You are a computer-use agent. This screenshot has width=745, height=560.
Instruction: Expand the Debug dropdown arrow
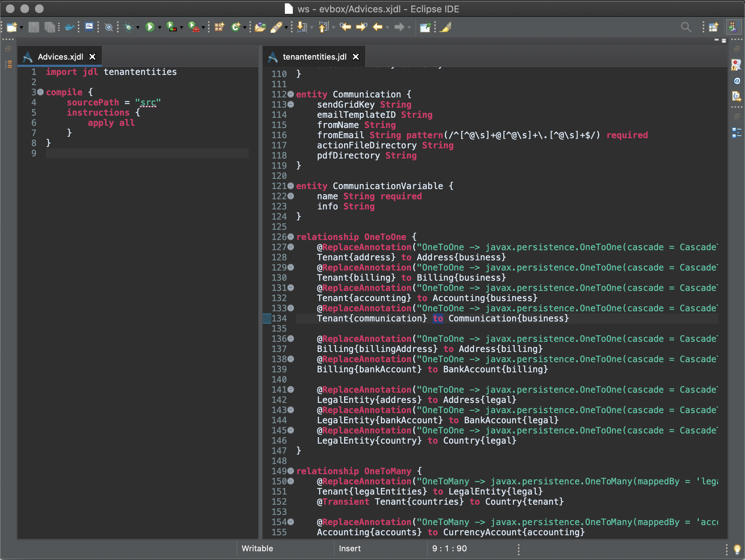138,28
